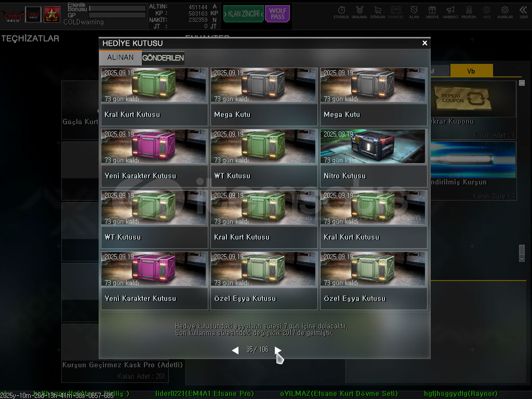The height and width of the screenshot is (399, 532).
Task: Click the framed clan emblem icon
Action: click(33, 15)
